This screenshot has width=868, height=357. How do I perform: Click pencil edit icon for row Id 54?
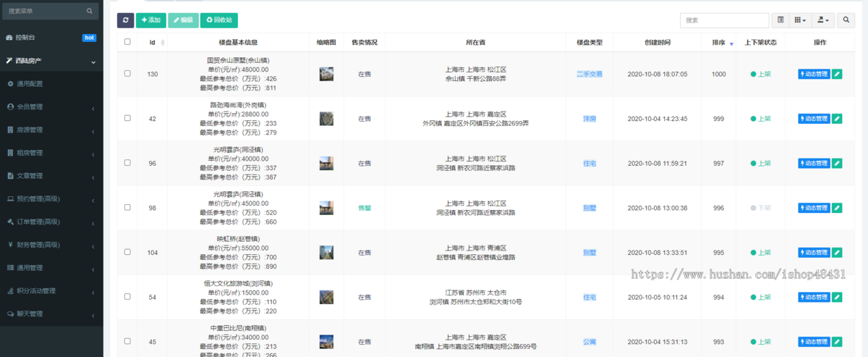click(x=837, y=297)
